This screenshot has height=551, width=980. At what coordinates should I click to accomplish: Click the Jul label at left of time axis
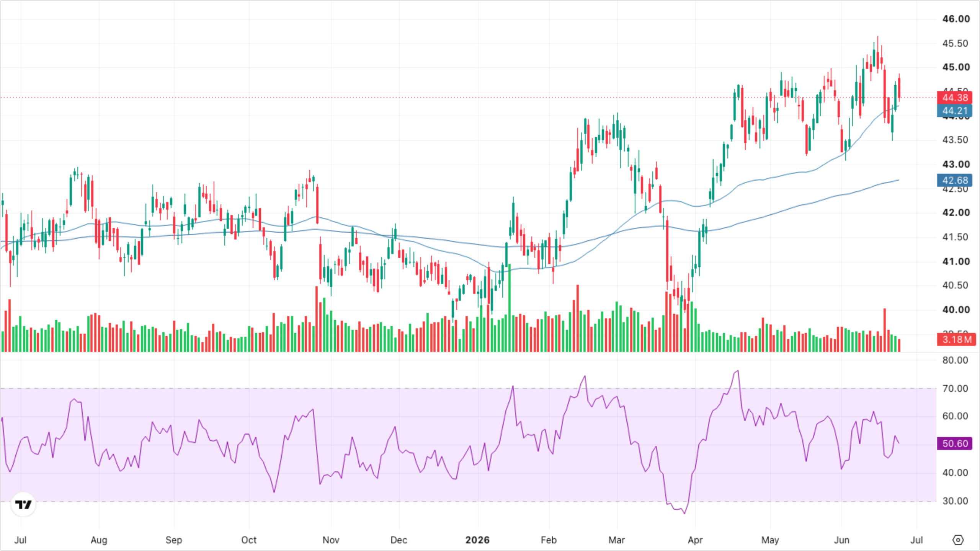[20, 540]
